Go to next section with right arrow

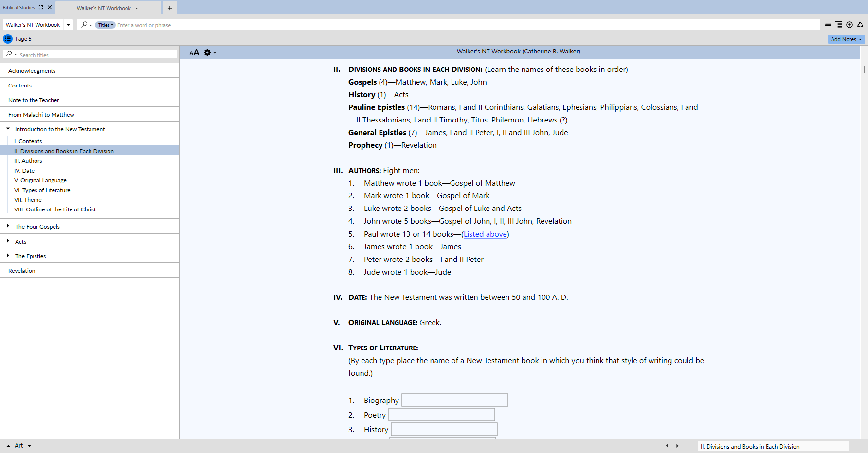[677, 446]
